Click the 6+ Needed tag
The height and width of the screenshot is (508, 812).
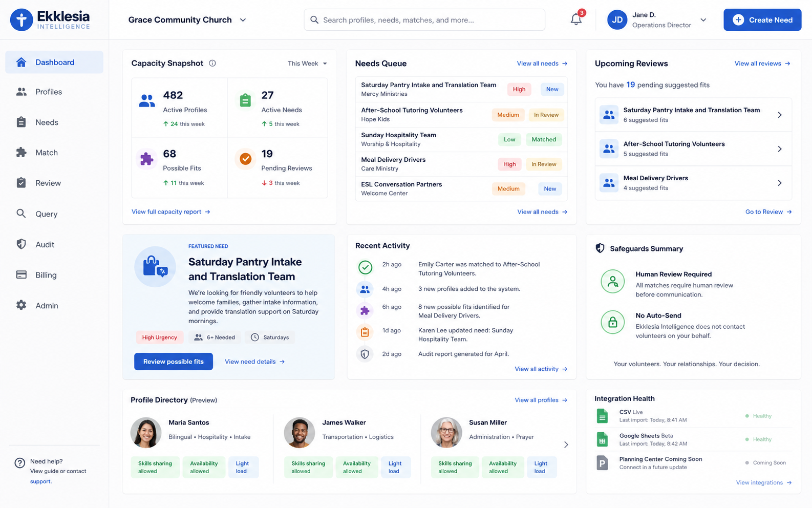[x=215, y=337]
